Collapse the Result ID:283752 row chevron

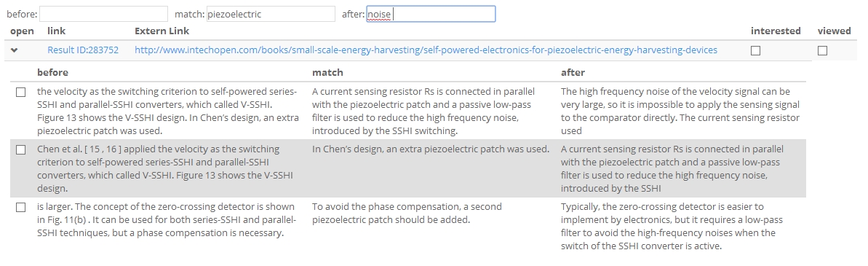(x=15, y=50)
